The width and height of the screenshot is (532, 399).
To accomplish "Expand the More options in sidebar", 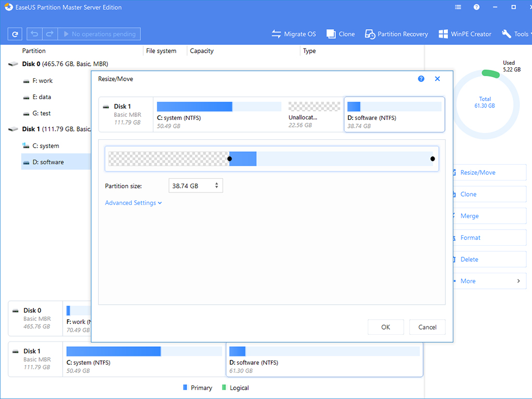I will point(490,281).
